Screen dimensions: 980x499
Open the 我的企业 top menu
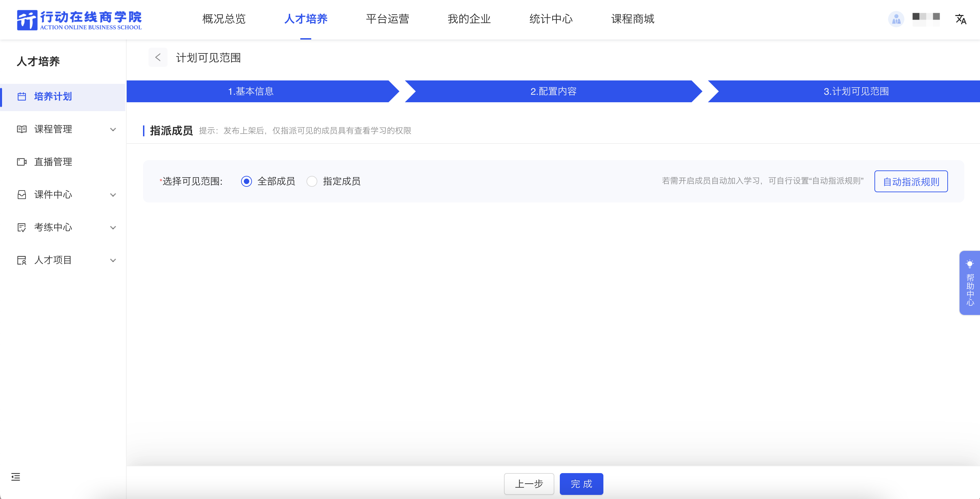click(x=469, y=19)
